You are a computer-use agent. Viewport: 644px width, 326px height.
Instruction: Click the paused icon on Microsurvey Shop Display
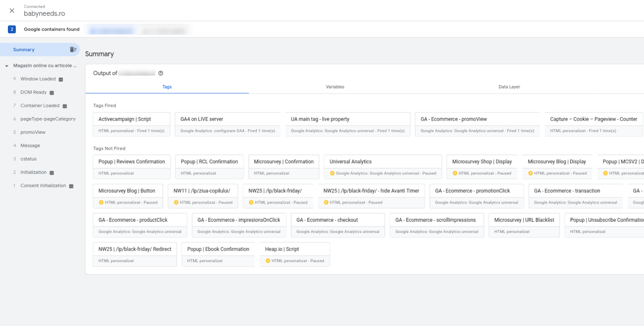(455, 173)
